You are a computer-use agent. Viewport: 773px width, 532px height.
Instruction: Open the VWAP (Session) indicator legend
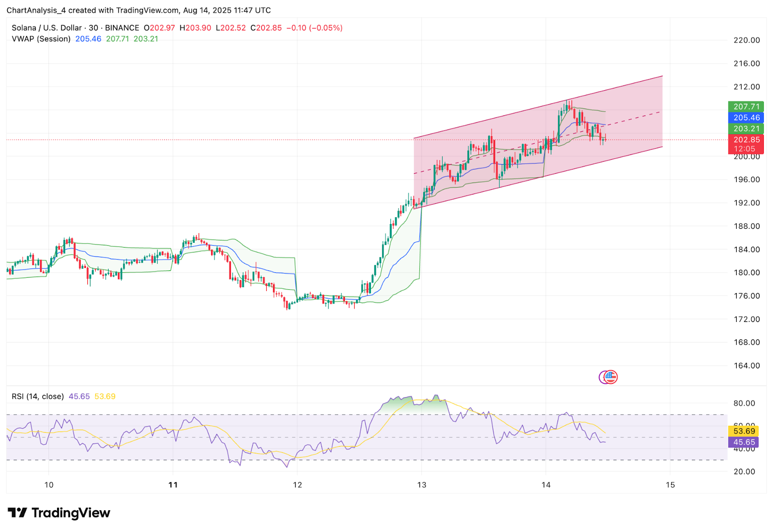coord(41,39)
